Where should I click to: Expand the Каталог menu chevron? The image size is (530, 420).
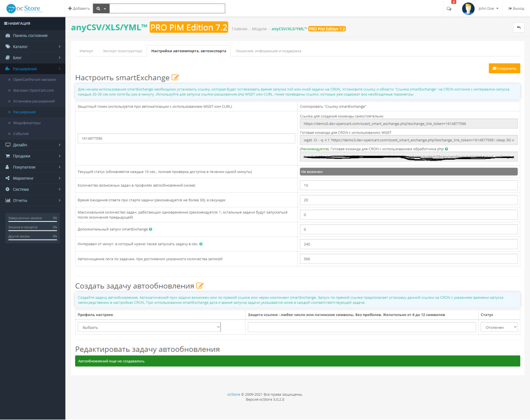pos(60,46)
